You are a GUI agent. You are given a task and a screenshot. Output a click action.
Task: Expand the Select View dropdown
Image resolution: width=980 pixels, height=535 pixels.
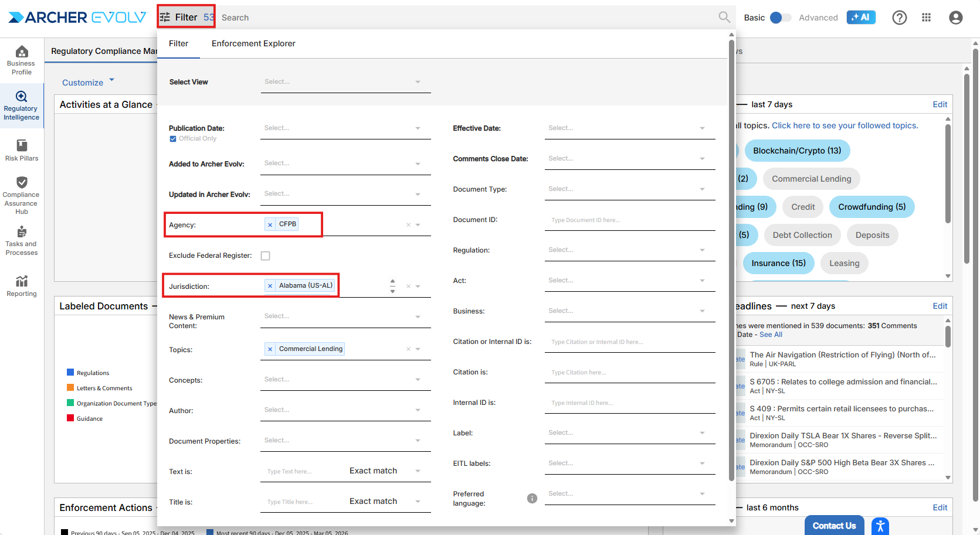pyautogui.click(x=345, y=82)
